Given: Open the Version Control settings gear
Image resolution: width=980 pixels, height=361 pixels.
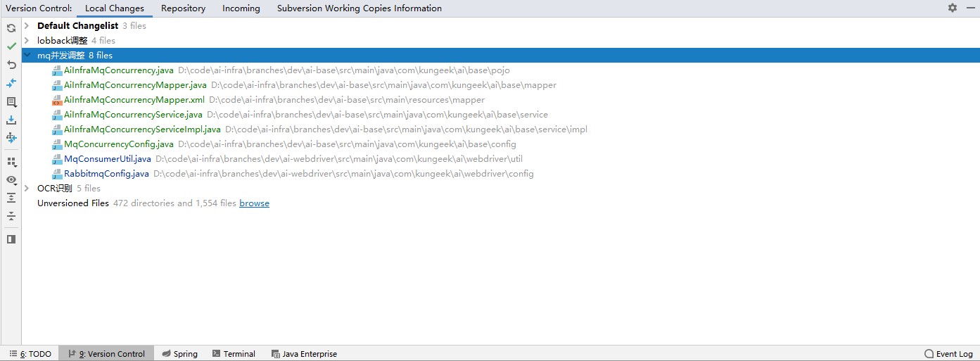Looking at the screenshot, I should click(953, 8).
